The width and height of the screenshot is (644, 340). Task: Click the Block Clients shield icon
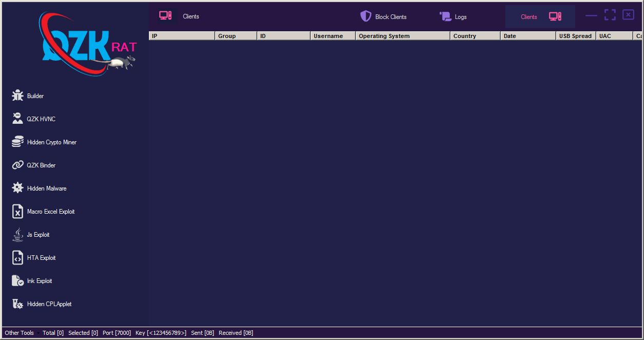(366, 16)
